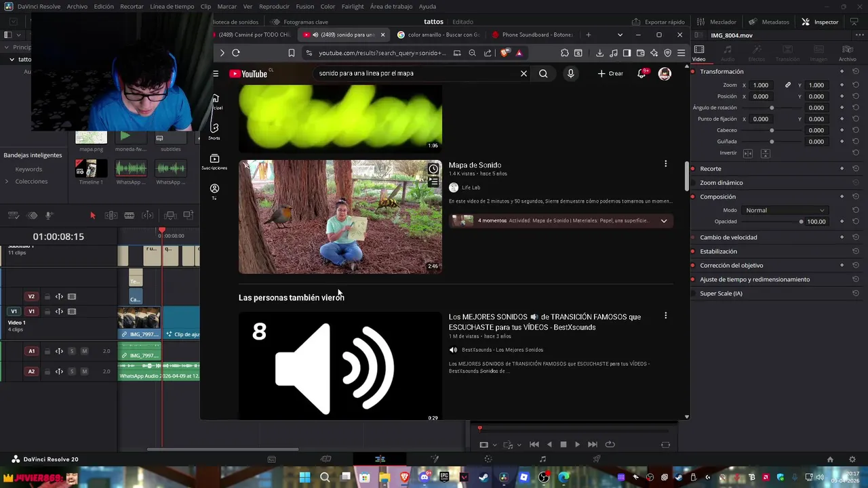Open the Deliver rocket page icon

click(x=597, y=459)
